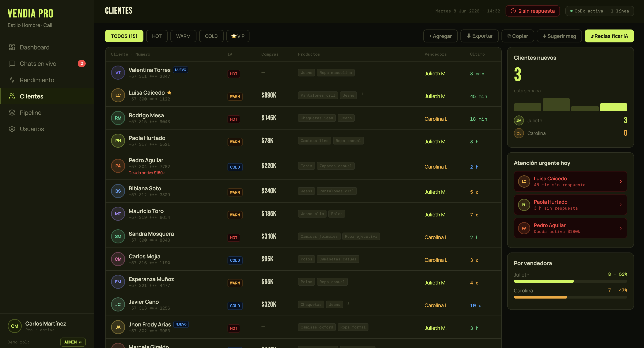Click the Ropa ejecutiva product tag
The height and width of the screenshot is (348, 644).
[x=361, y=236]
